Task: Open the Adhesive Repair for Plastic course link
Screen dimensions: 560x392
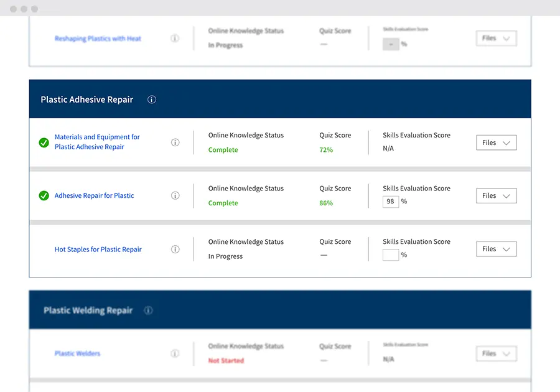Action: click(x=94, y=195)
